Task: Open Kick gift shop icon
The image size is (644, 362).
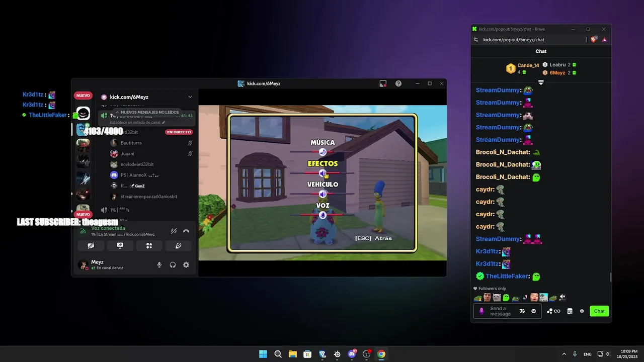Action: (x=570, y=311)
